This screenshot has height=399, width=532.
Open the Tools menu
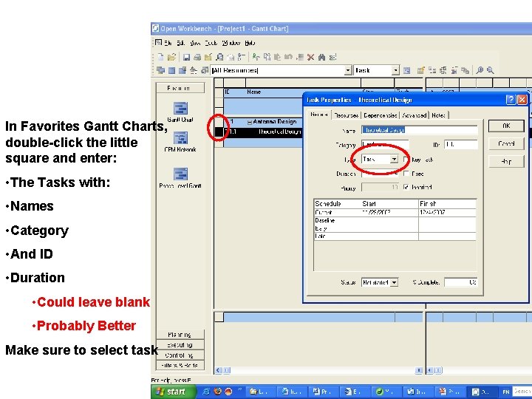tap(211, 43)
